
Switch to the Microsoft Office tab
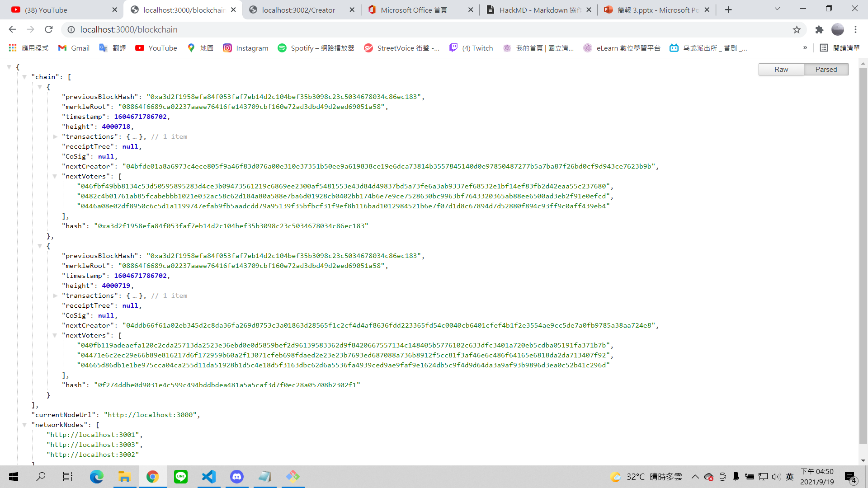(420, 9)
